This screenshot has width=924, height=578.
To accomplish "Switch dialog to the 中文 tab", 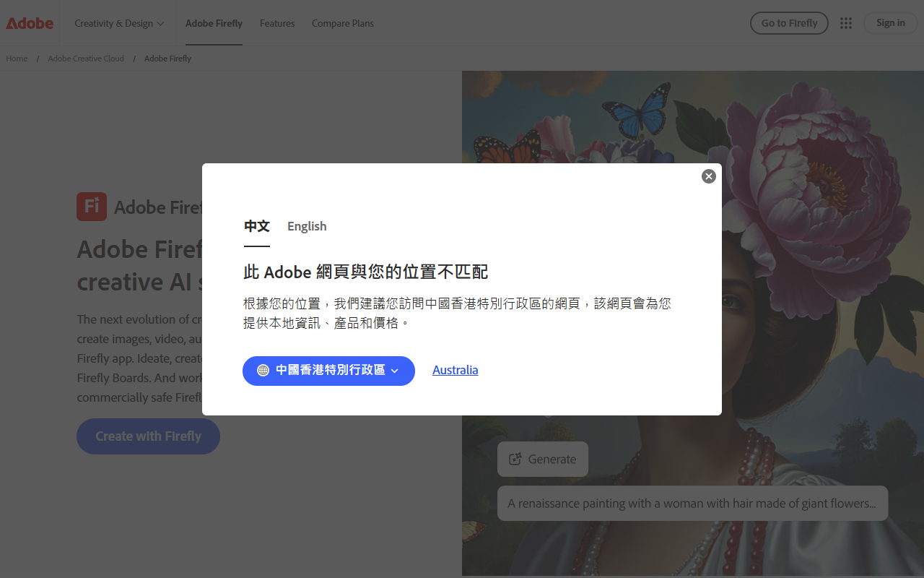I will (257, 227).
